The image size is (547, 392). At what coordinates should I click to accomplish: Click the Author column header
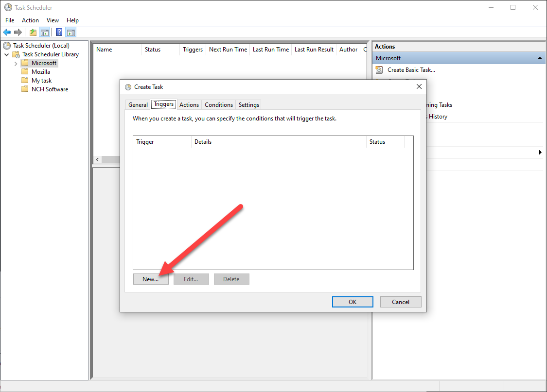point(349,50)
